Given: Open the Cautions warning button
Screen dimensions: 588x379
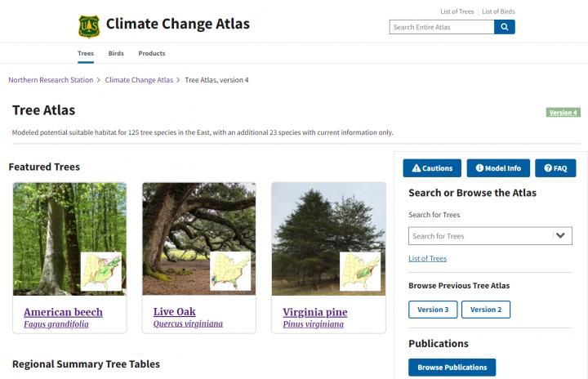Looking at the screenshot, I should 432,168.
